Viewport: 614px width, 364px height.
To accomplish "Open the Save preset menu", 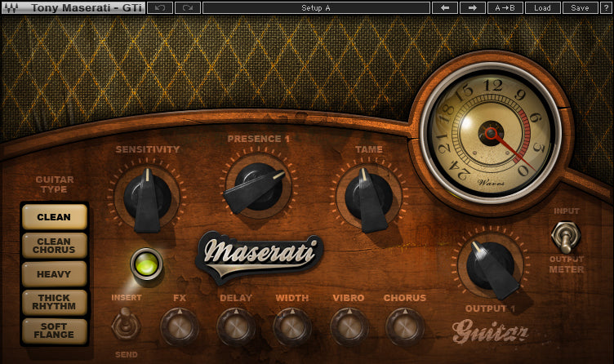I will coord(579,7).
